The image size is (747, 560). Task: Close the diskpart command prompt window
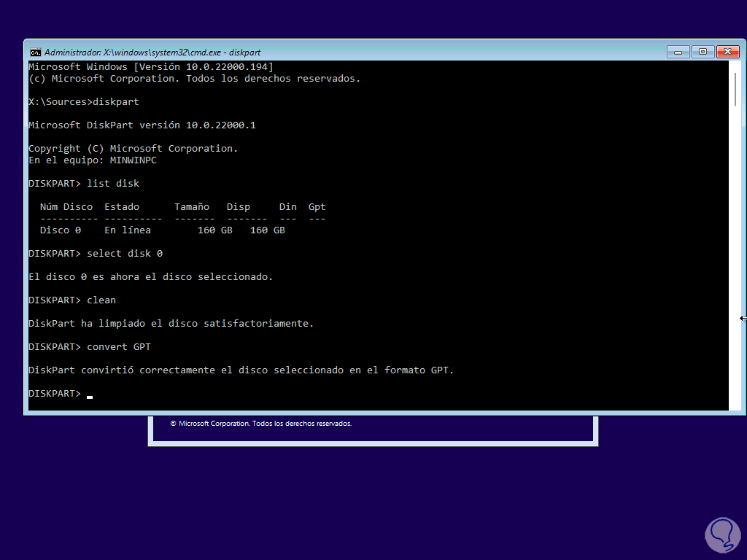pyautogui.click(x=728, y=52)
